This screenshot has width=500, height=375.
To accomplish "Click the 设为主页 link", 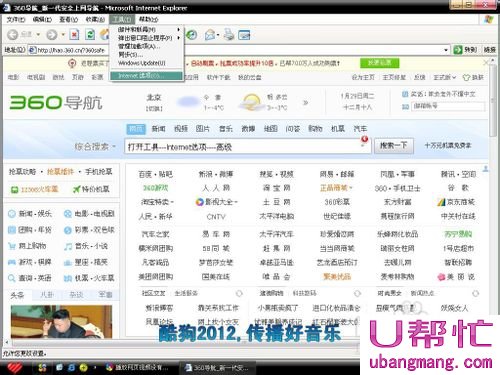I will pyautogui.click(x=363, y=77).
